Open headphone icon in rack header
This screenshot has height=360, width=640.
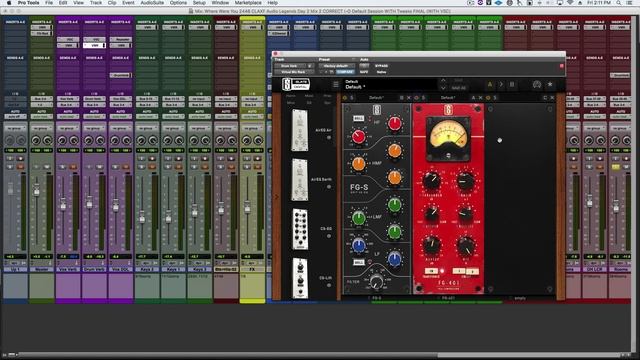click(537, 84)
